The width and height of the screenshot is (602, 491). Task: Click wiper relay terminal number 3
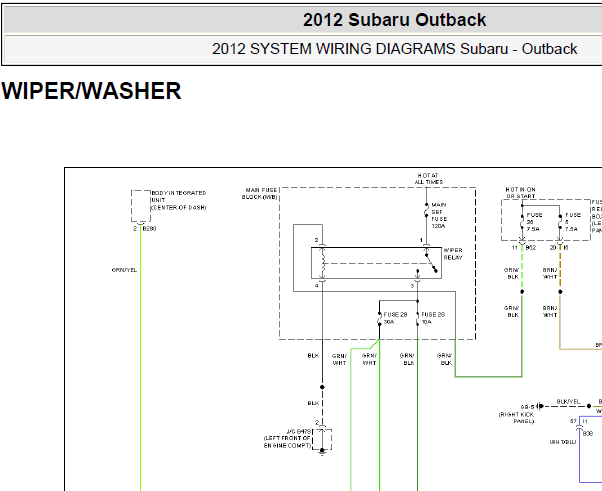click(412, 286)
